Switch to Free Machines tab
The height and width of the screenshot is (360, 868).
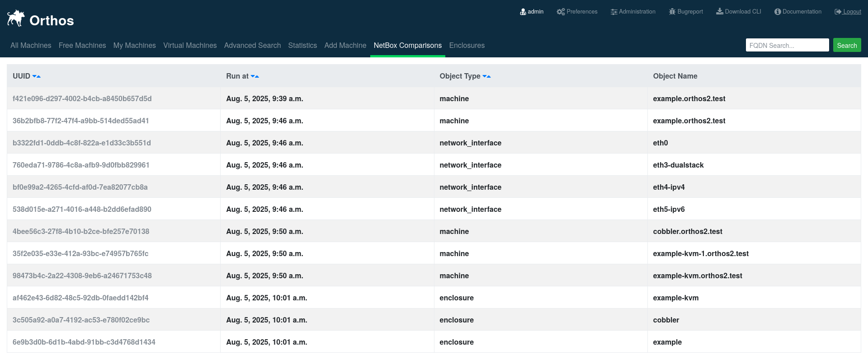point(82,46)
